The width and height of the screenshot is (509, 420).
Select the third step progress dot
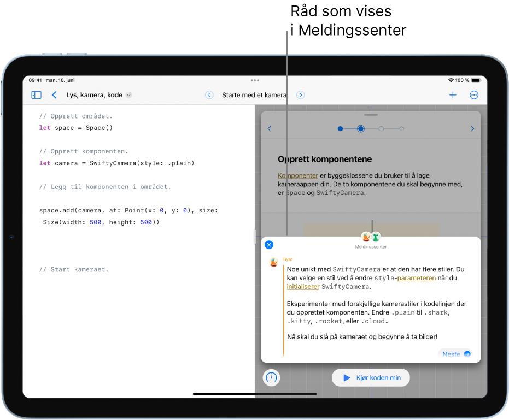coord(381,129)
